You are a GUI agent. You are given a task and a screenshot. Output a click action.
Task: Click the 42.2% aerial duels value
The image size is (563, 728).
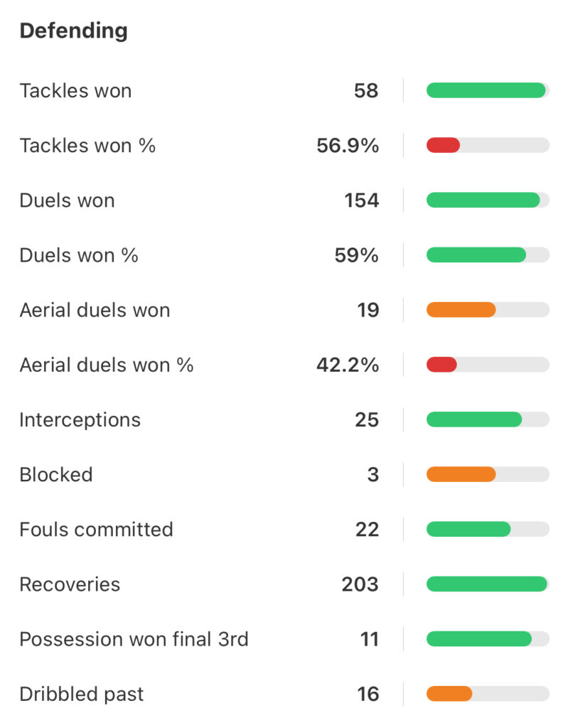348,365
